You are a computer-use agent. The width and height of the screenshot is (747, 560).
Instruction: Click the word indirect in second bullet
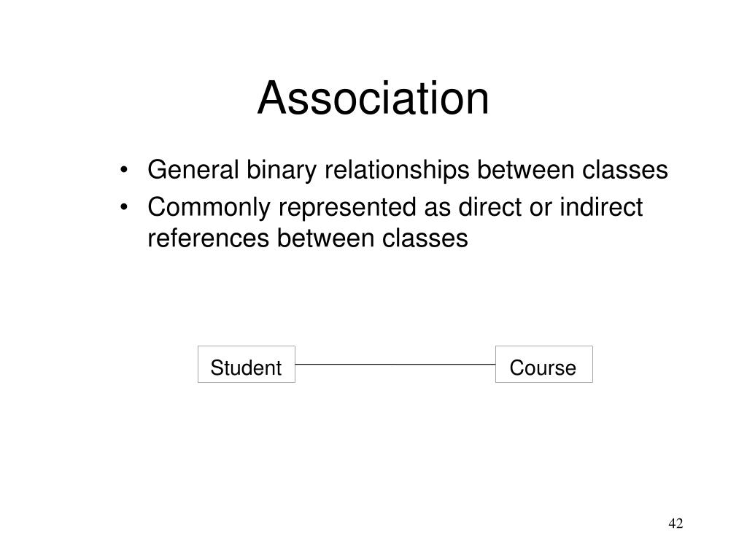[601, 207]
